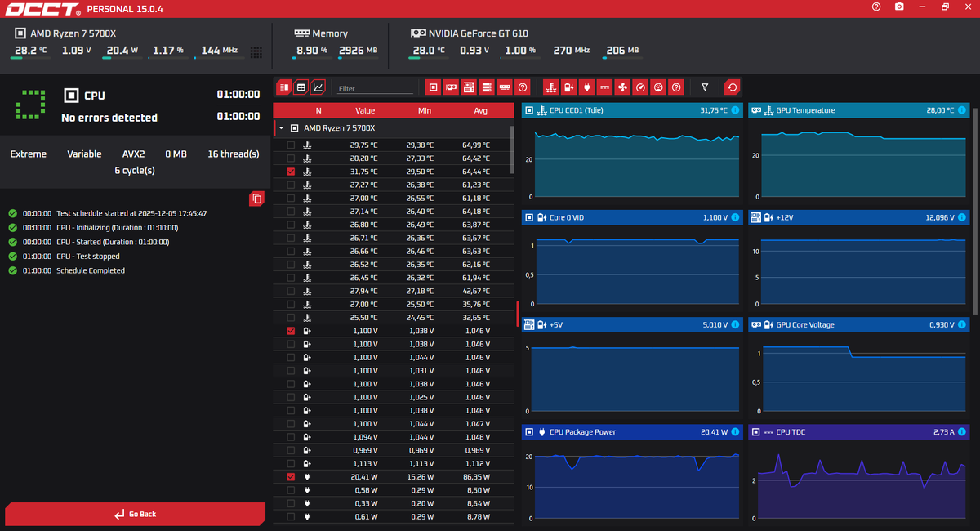This screenshot has height=531, width=980.
Task: Click the 86,35 W average value cell
Action: pos(476,477)
